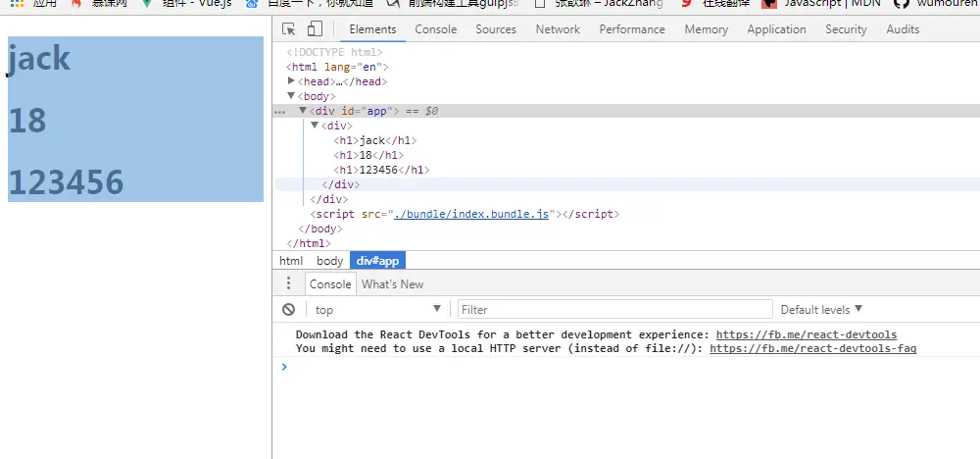
Task: Activate the inspect element picker icon
Action: tap(288, 28)
